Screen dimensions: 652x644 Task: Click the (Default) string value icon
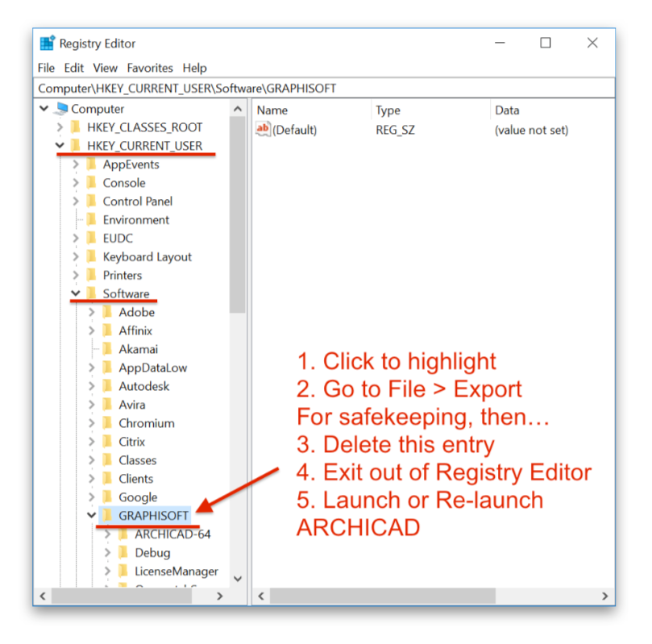pyautogui.click(x=264, y=129)
